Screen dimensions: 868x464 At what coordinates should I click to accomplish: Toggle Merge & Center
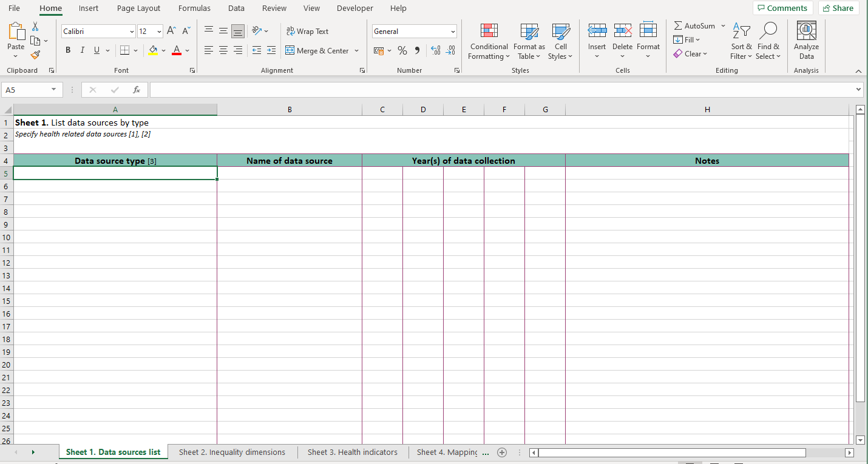click(317, 50)
